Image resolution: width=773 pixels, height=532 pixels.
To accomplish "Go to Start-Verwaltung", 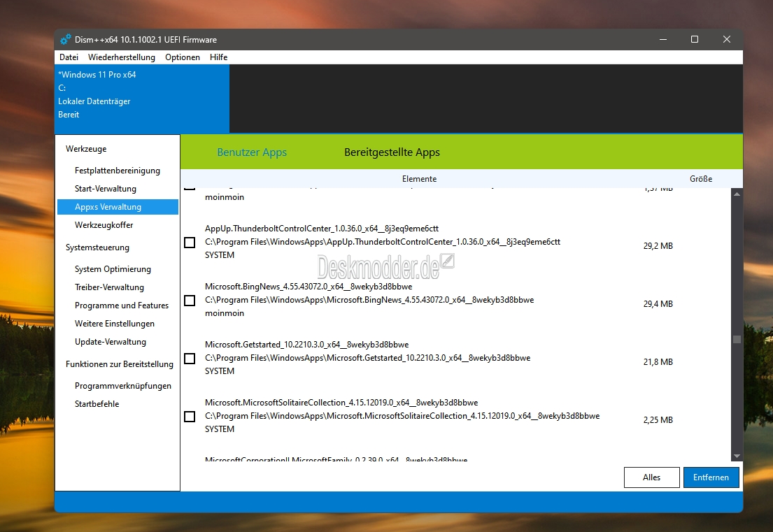I will click(x=106, y=189).
